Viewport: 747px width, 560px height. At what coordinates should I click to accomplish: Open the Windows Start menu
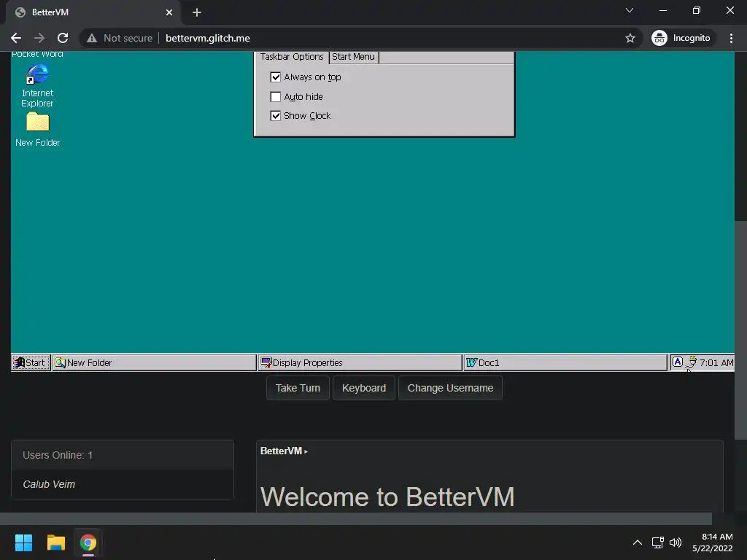tap(23, 542)
